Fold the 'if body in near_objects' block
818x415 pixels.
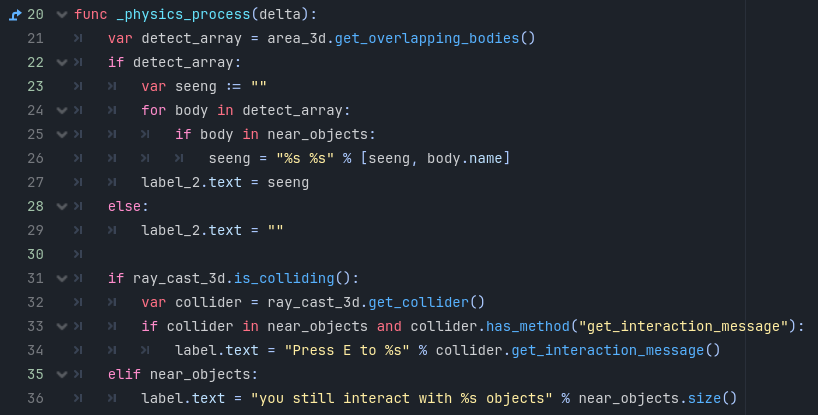62,134
